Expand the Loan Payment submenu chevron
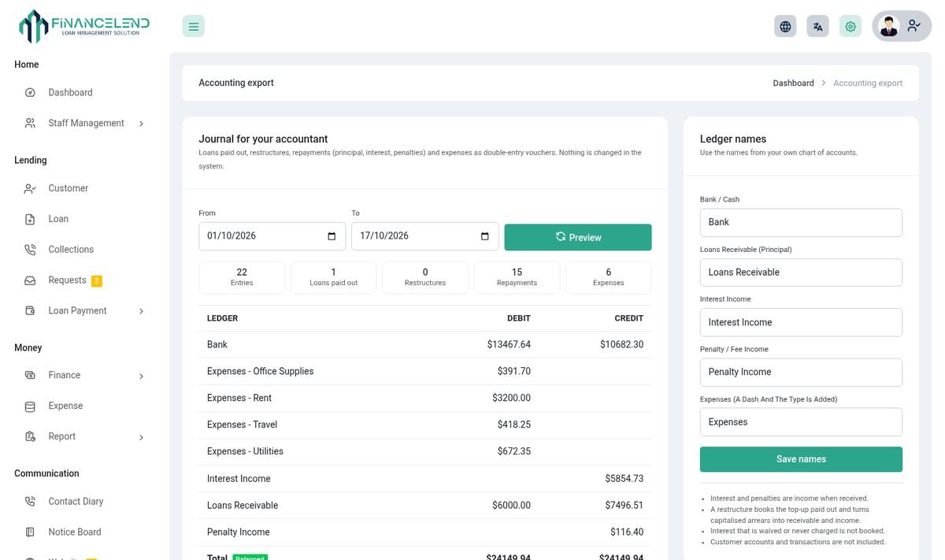 click(x=142, y=311)
